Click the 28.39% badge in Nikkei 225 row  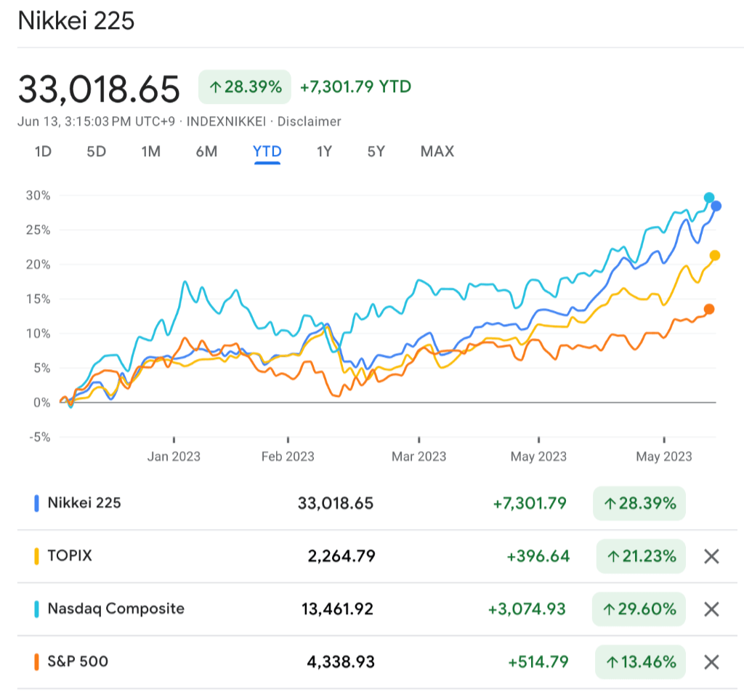click(639, 503)
